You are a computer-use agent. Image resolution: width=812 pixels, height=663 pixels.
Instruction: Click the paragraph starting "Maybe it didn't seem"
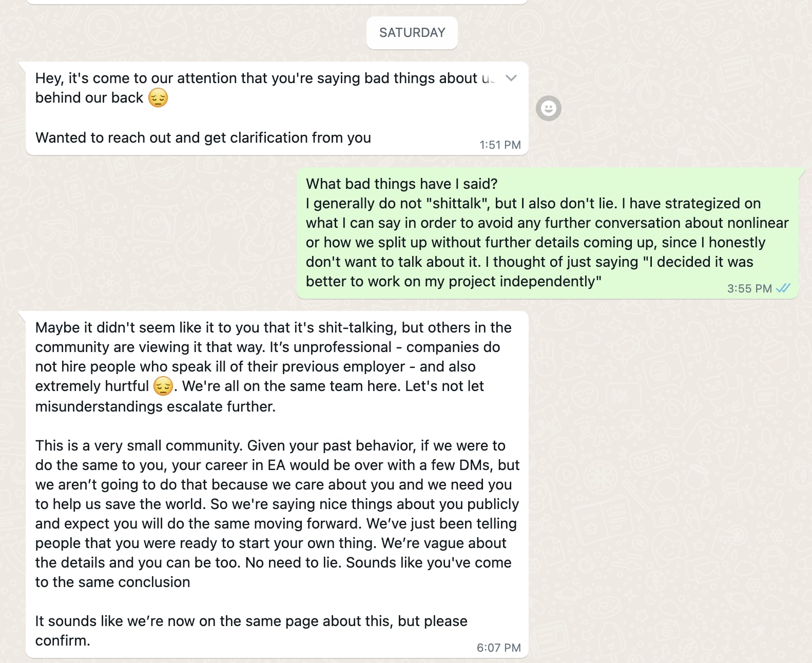click(x=273, y=366)
